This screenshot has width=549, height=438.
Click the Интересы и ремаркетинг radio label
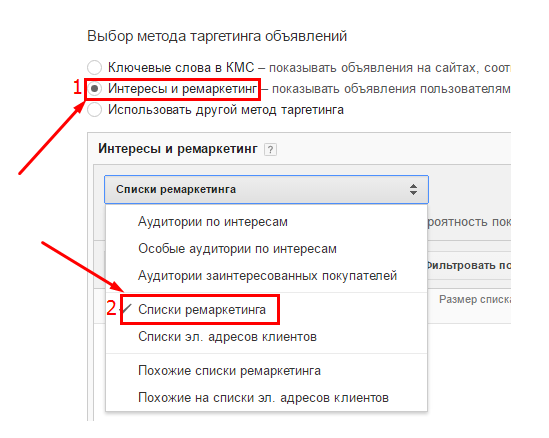click(182, 89)
